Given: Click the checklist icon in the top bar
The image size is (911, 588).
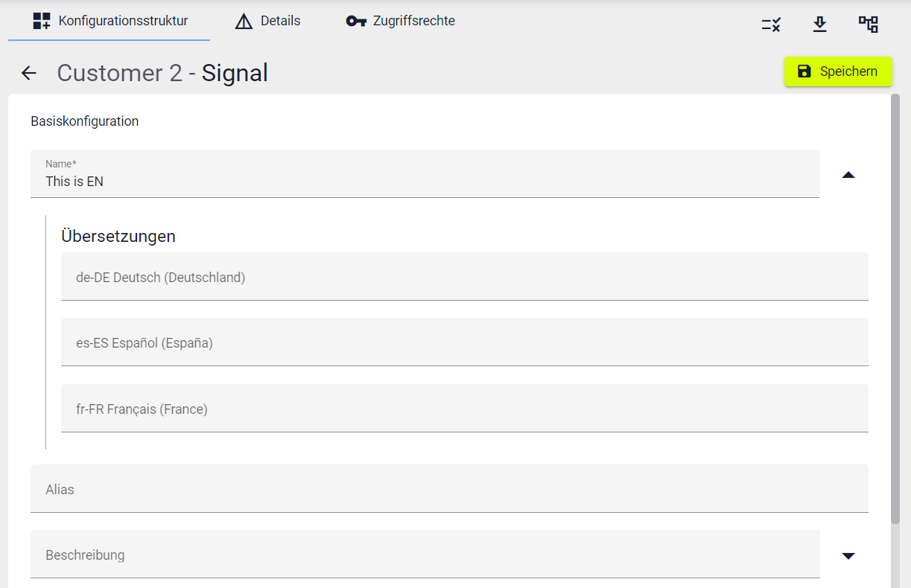Looking at the screenshot, I should pyautogui.click(x=771, y=25).
